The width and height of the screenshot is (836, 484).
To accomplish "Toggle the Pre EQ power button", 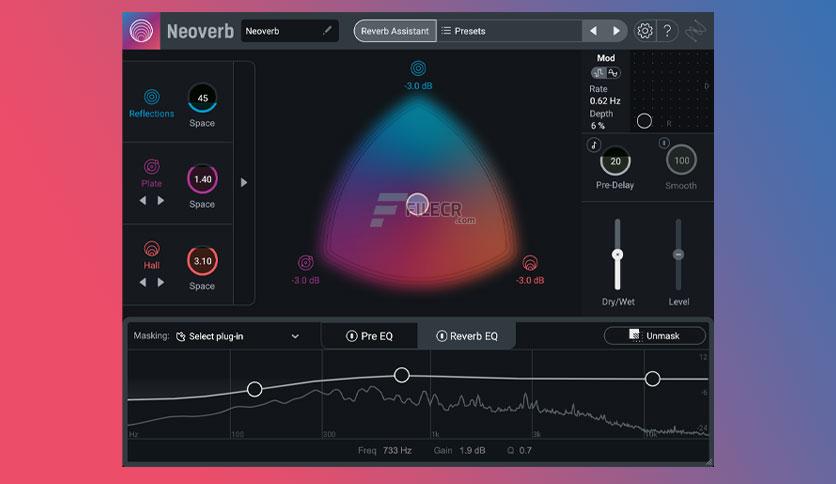I will pos(351,336).
